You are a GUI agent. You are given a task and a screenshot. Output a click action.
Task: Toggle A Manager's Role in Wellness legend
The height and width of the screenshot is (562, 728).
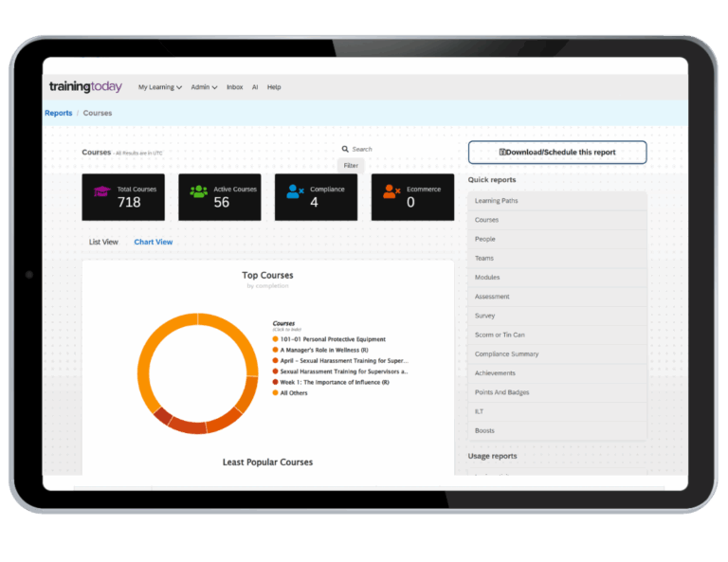click(320, 350)
